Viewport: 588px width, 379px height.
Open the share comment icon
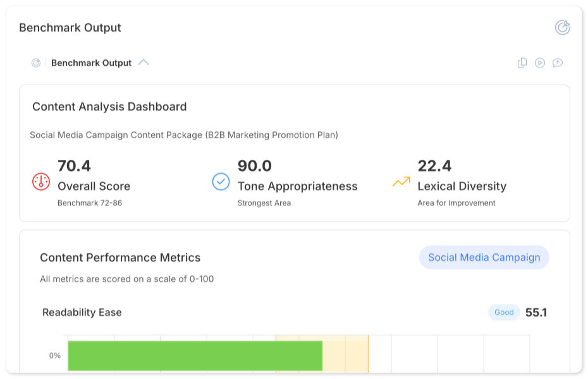click(557, 63)
